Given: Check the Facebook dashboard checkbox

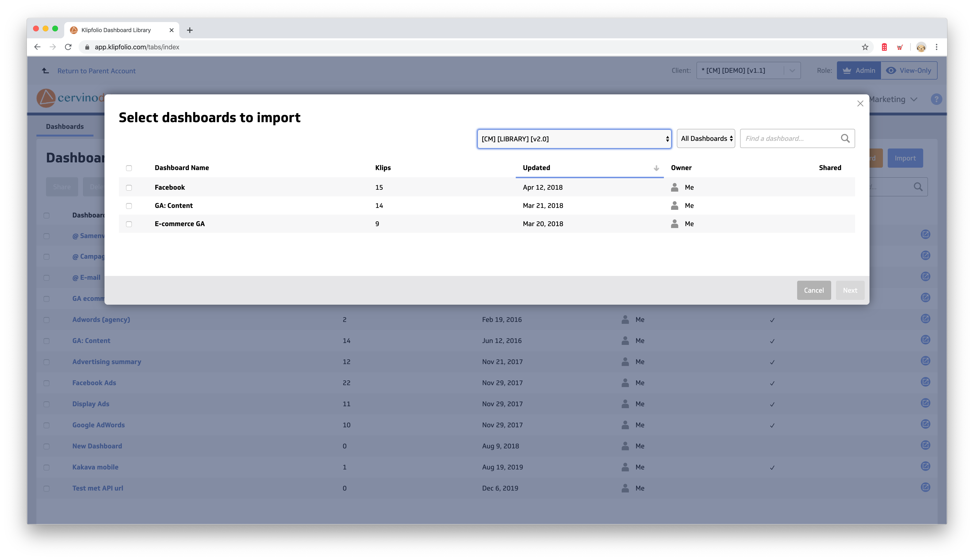Looking at the screenshot, I should click(129, 188).
